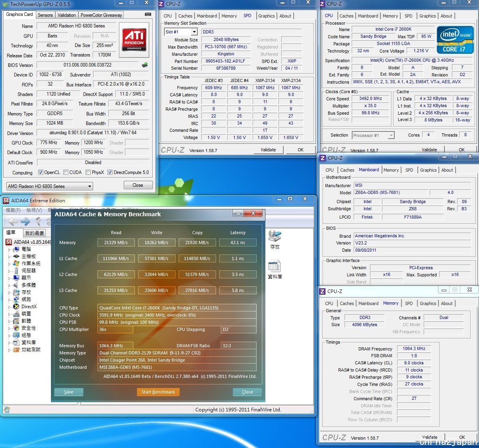The height and width of the screenshot is (448, 479).
Task: Expand the 組態 tree node
Action: coord(10,335)
